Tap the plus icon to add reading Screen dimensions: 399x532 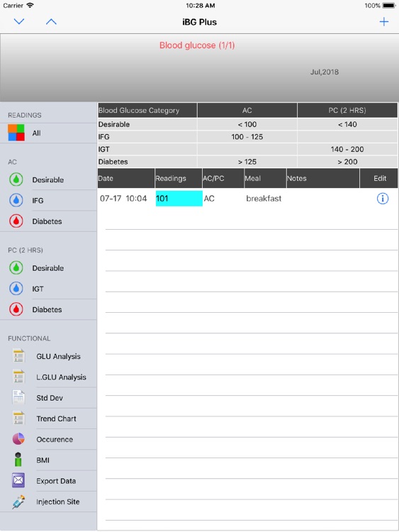pyautogui.click(x=383, y=22)
